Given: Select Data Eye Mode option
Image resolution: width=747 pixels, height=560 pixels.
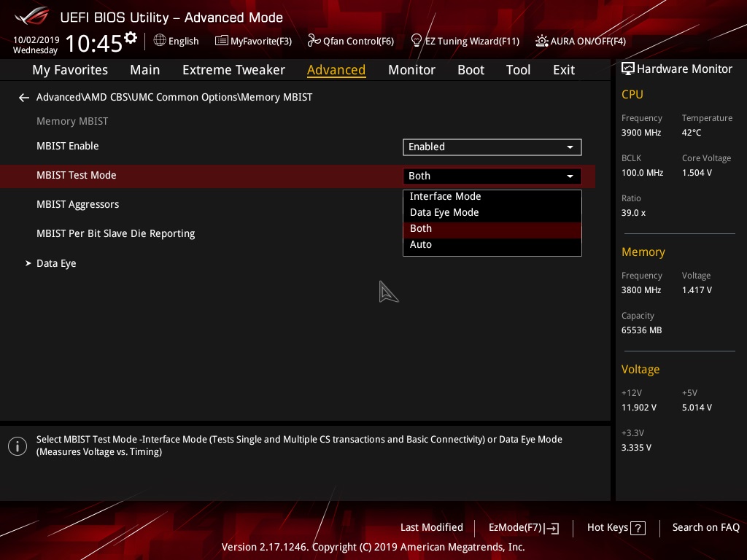Looking at the screenshot, I should (492, 212).
